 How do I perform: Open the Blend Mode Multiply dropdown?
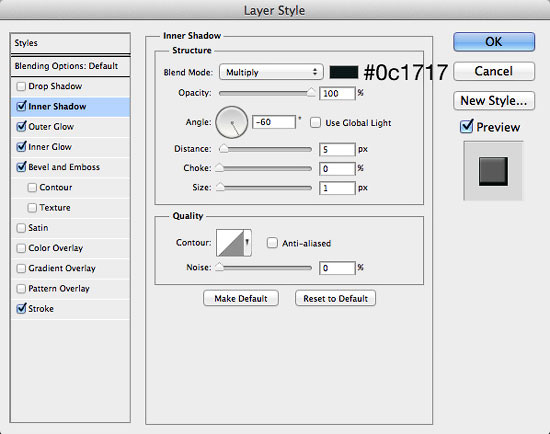click(271, 72)
